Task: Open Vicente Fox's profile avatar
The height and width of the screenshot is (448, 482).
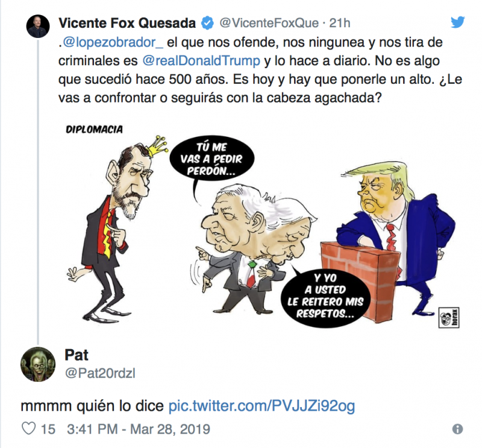Action: coord(38,26)
